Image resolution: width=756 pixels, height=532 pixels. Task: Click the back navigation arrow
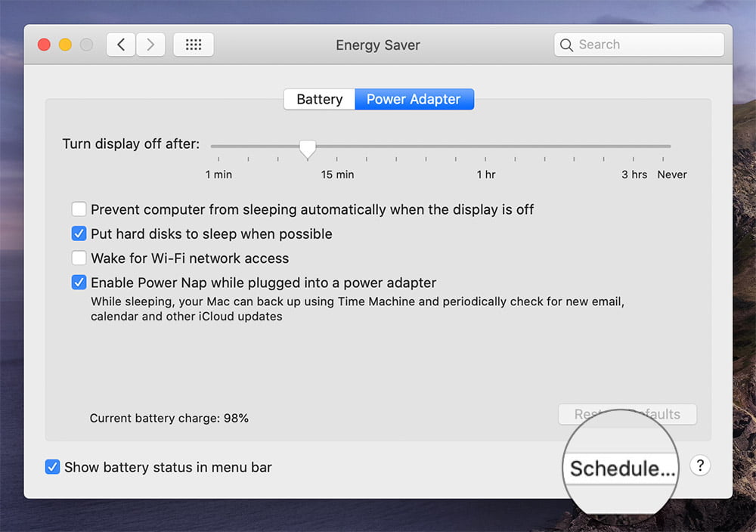[121, 45]
